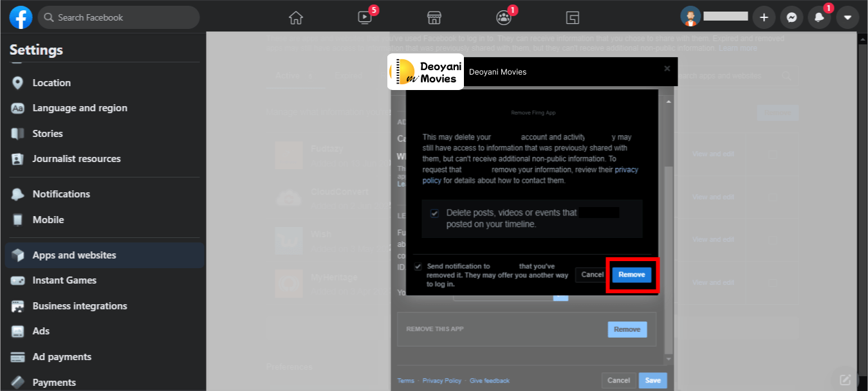Open the Messenger icon
Viewport: 868px width, 391px height.
[791, 17]
